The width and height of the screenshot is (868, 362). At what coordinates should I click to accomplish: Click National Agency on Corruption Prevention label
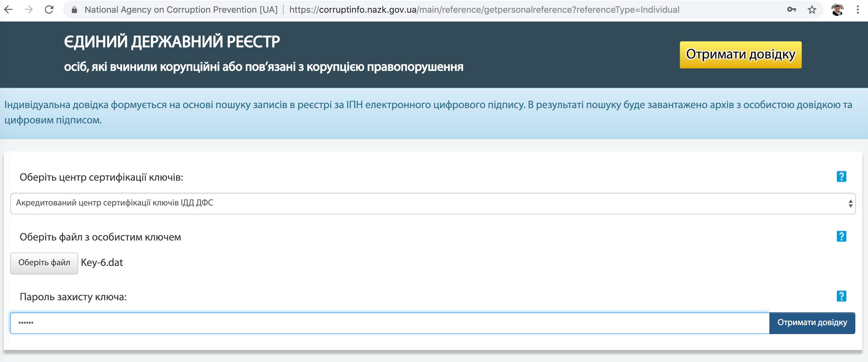coord(181,10)
